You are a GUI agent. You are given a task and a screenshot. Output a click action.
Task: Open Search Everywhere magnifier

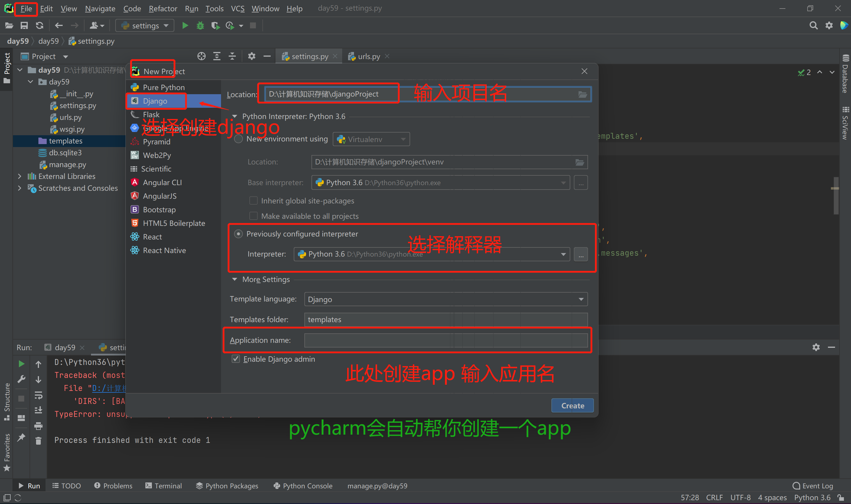pos(813,25)
